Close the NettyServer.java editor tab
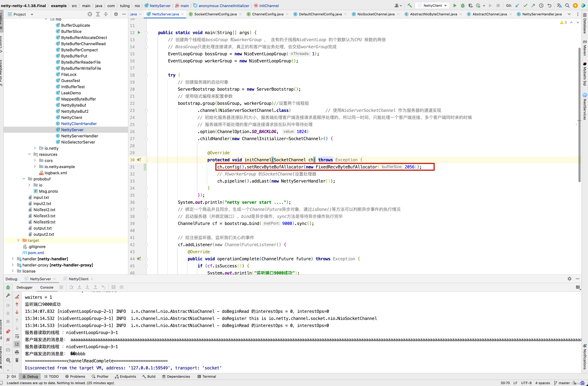The height and width of the screenshot is (386, 588). (182, 14)
